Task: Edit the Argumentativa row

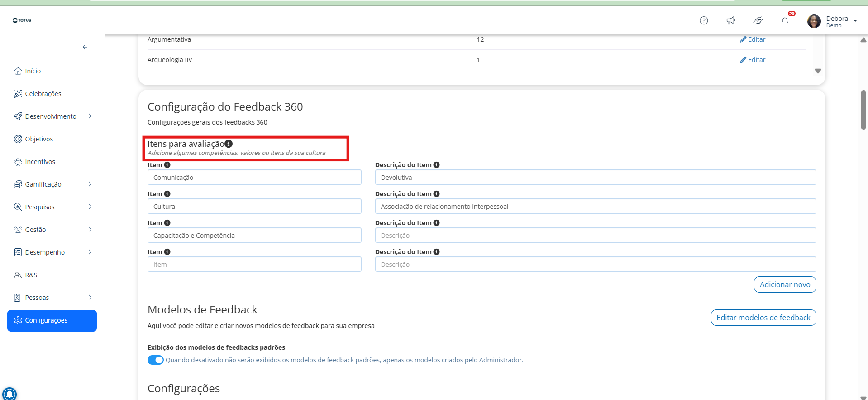Action: click(753, 39)
